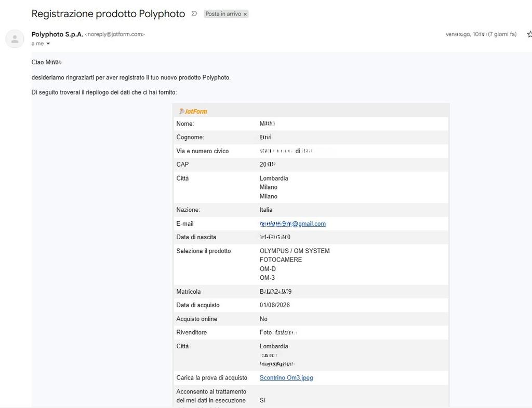Click the JotForm logo in the table
The width and height of the screenshot is (532, 408).
pyautogui.click(x=193, y=112)
